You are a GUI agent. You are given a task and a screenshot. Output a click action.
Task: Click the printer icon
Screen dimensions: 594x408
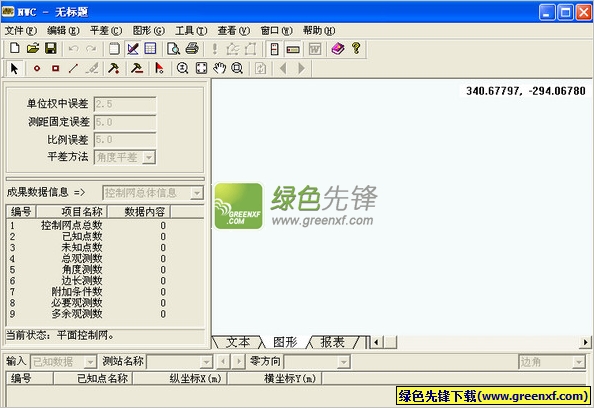pos(192,48)
